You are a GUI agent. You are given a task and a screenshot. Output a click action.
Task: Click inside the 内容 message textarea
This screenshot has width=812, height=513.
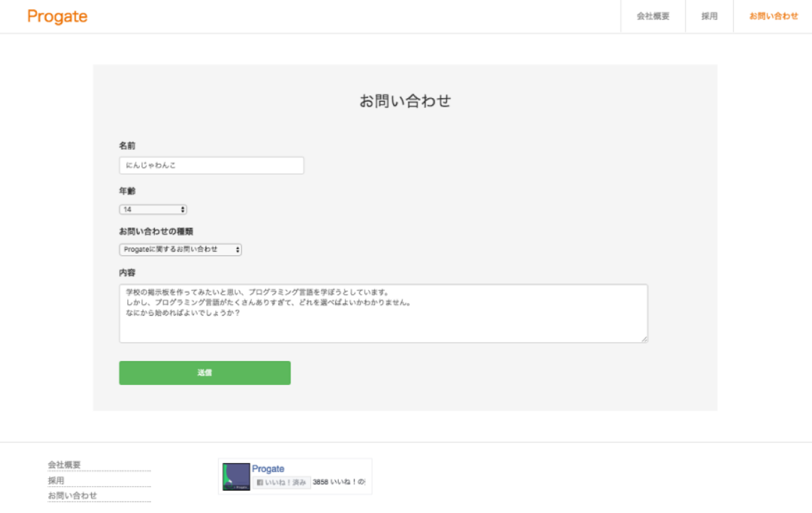click(384, 313)
